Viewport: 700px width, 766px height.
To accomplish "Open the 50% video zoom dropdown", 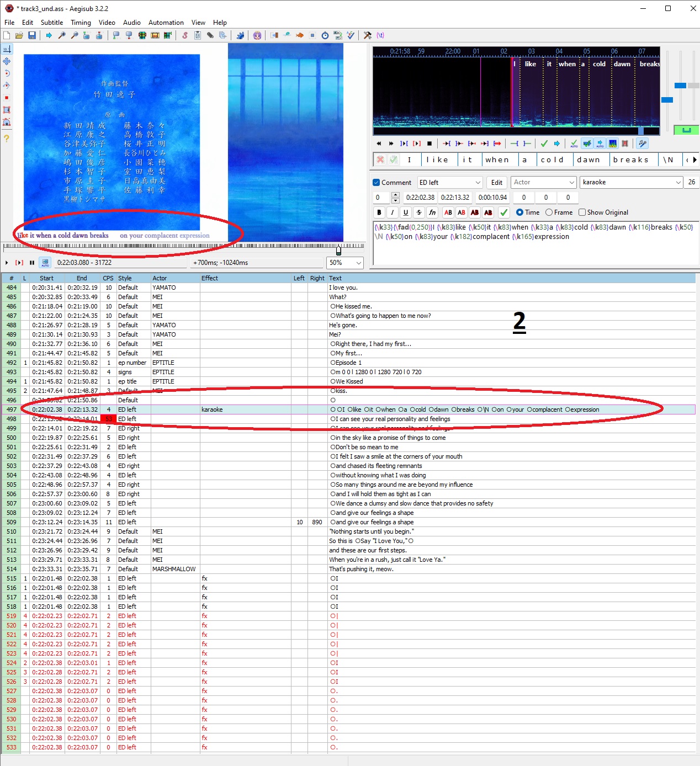I will [358, 263].
